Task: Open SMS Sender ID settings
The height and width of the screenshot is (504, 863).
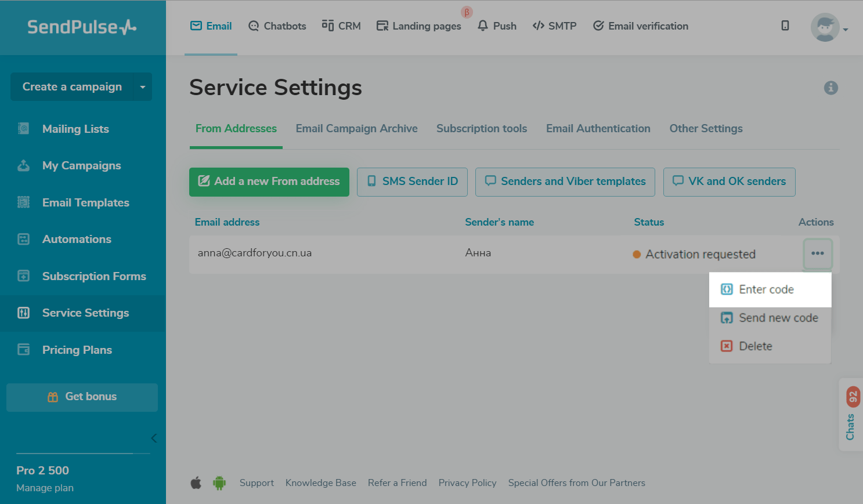Action: coord(412,182)
